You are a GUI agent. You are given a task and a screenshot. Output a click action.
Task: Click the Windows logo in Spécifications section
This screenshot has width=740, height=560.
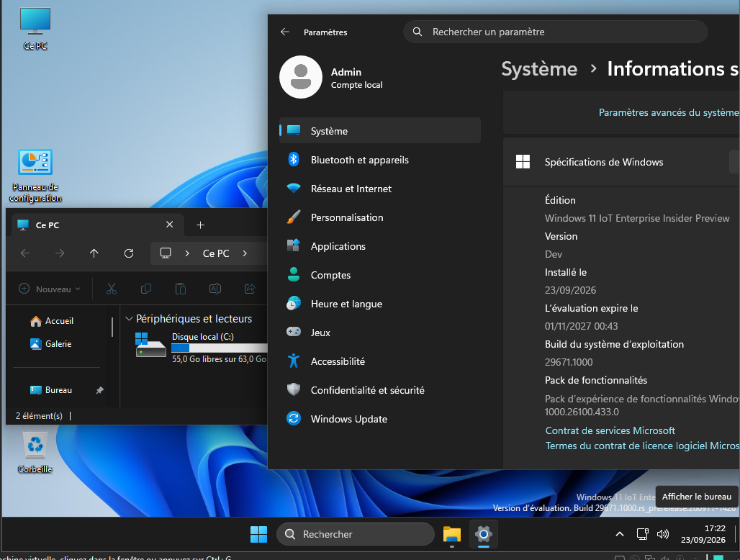coord(523,162)
